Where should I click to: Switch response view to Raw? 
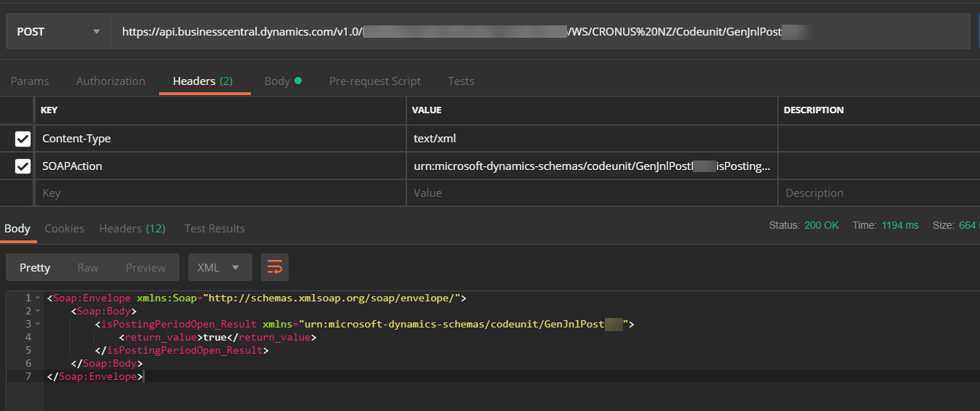88,268
